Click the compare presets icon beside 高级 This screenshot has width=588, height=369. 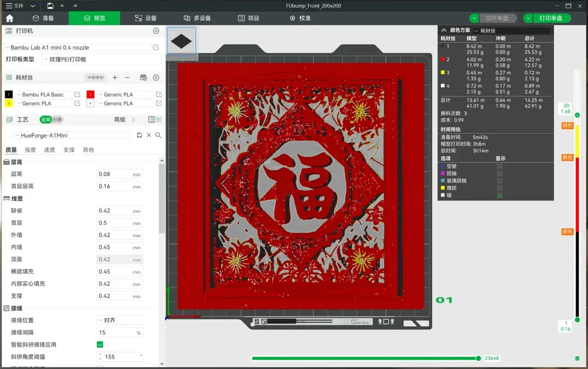(159, 119)
